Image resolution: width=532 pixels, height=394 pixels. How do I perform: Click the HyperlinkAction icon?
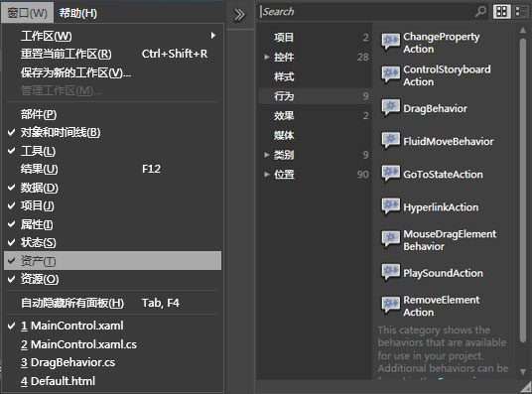390,206
